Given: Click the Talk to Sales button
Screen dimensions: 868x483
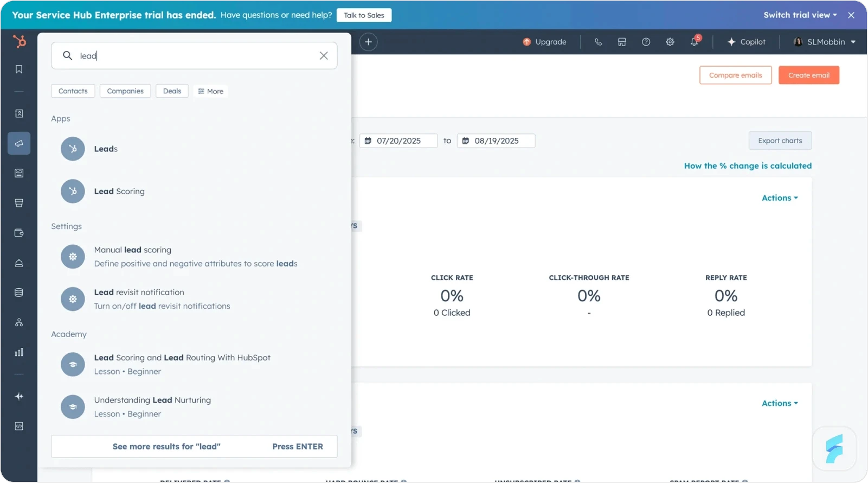Looking at the screenshot, I should 364,15.
